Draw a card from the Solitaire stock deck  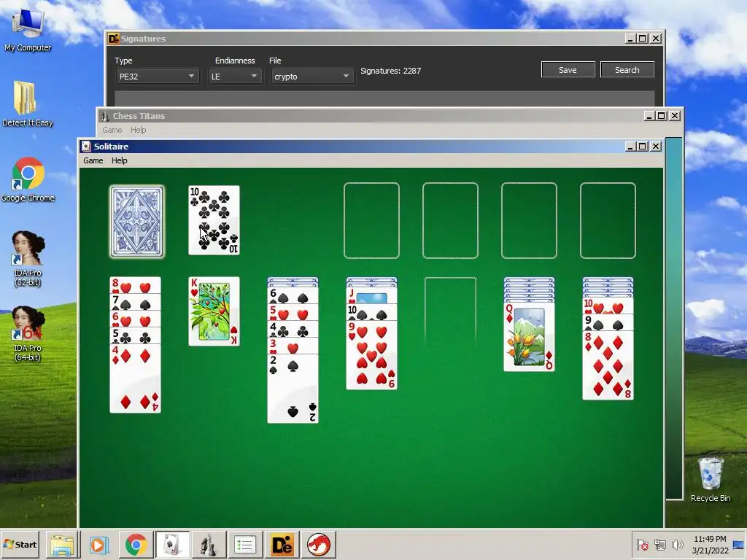point(137,222)
